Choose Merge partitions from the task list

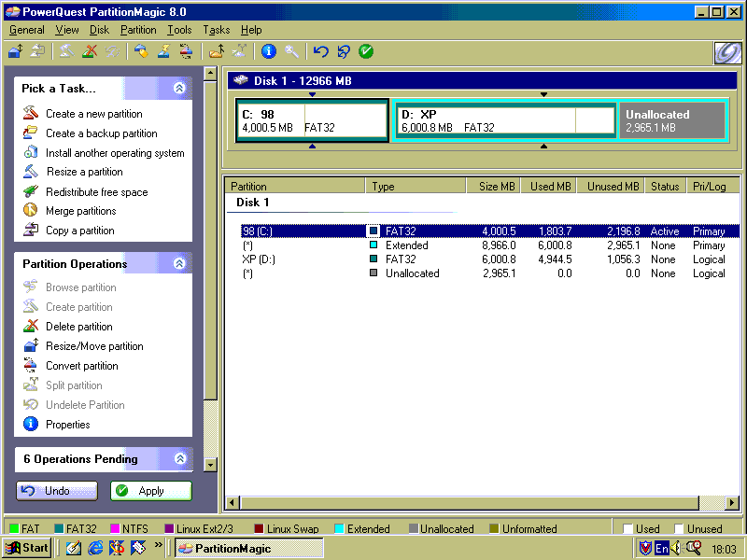(x=80, y=211)
